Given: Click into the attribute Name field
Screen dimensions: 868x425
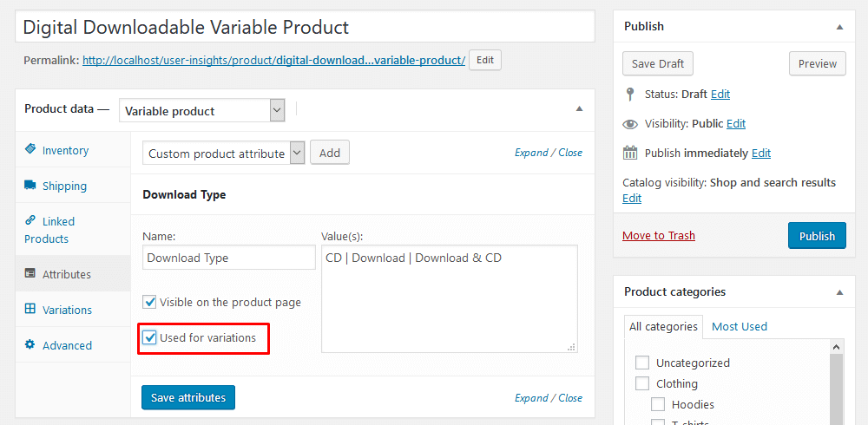Looking at the screenshot, I should click(229, 258).
